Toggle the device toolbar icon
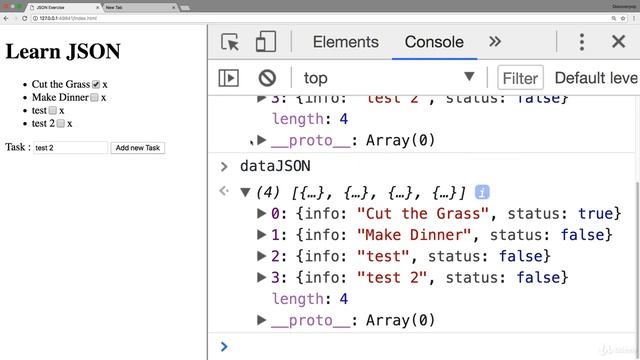The height and width of the screenshot is (360, 640). click(x=266, y=42)
